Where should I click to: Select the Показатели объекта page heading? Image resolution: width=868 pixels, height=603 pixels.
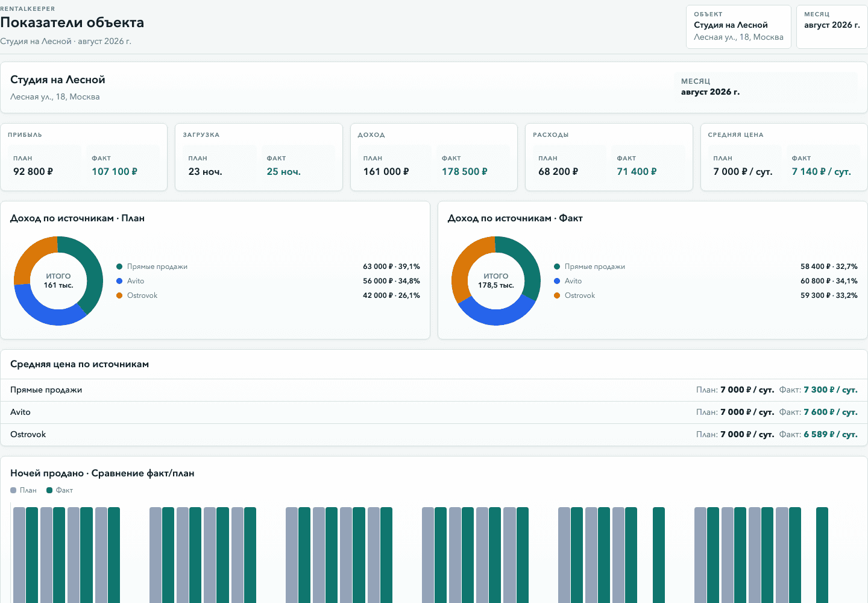72,23
